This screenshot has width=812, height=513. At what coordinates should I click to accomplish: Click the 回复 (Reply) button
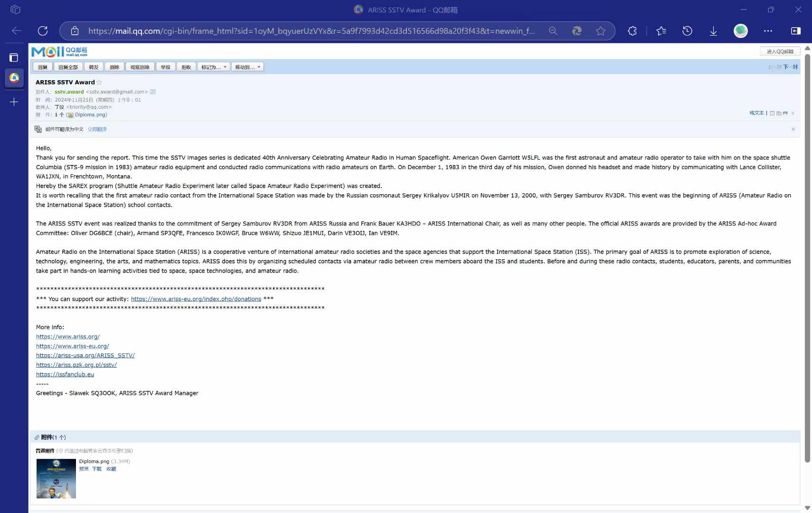[x=43, y=67]
